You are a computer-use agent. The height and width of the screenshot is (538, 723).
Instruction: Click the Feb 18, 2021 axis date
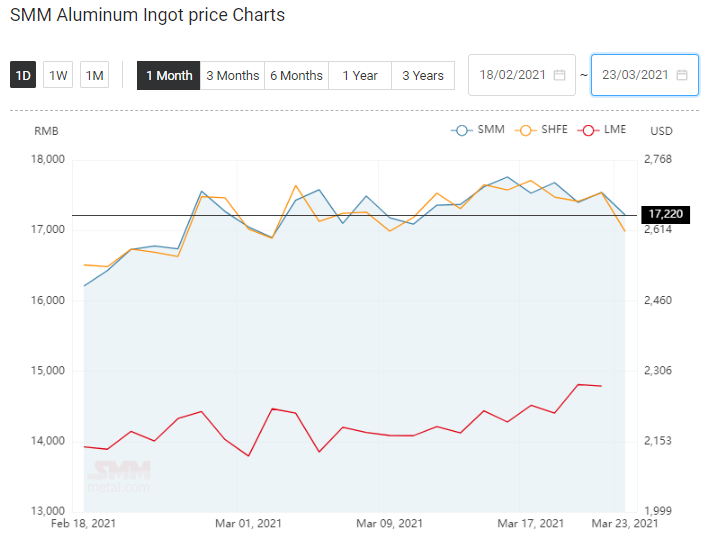click(83, 524)
